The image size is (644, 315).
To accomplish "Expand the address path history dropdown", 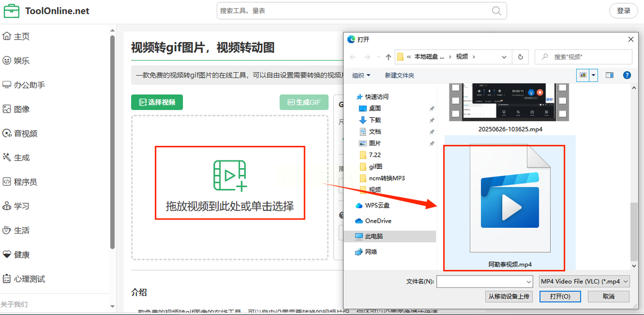I will point(504,57).
